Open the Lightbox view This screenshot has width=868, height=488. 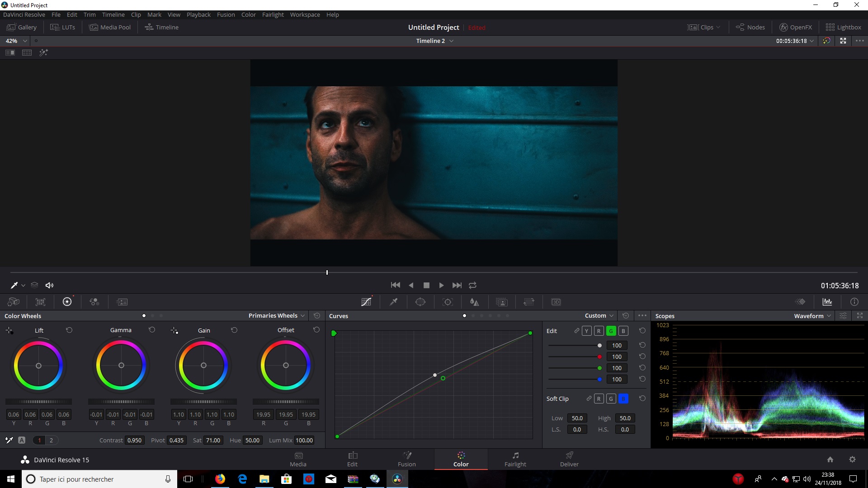tap(843, 27)
